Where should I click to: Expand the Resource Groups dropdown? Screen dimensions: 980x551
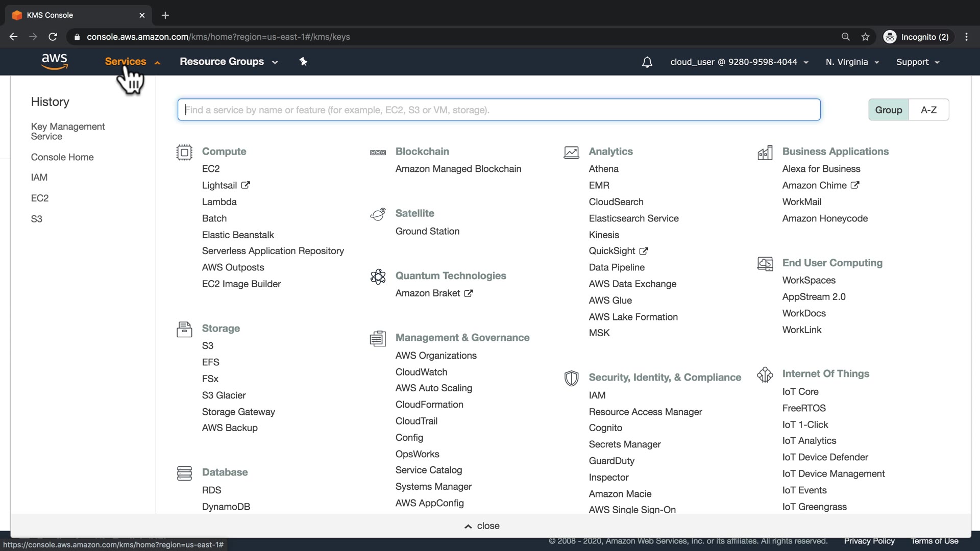click(229, 62)
